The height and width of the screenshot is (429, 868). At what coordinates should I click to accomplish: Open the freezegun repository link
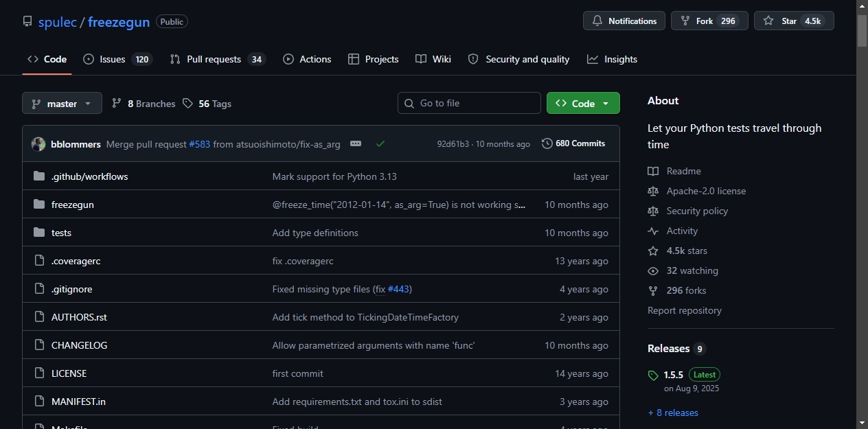click(x=119, y=22)
